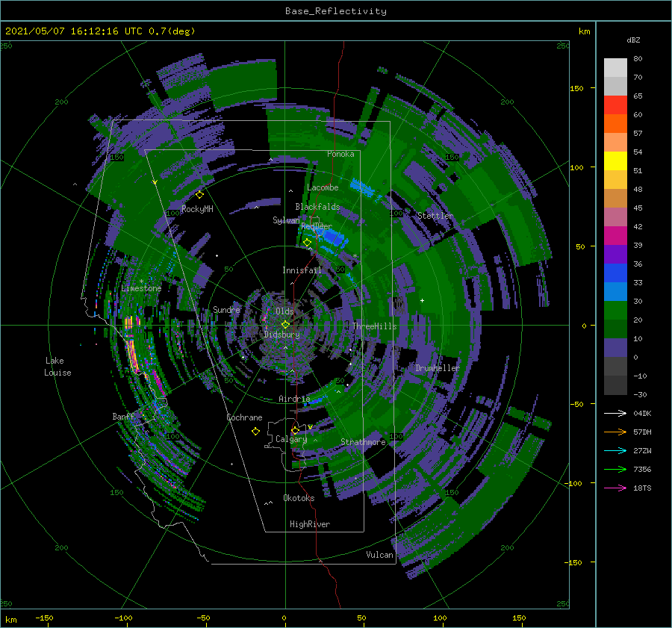Click the Limestone label
Screen dimensions: 672x628
[141, 288]
